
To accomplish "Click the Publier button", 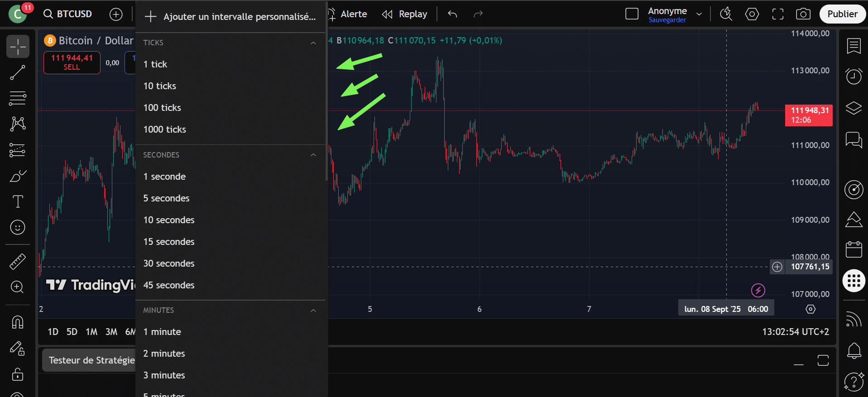I will (x=842, y=14).
